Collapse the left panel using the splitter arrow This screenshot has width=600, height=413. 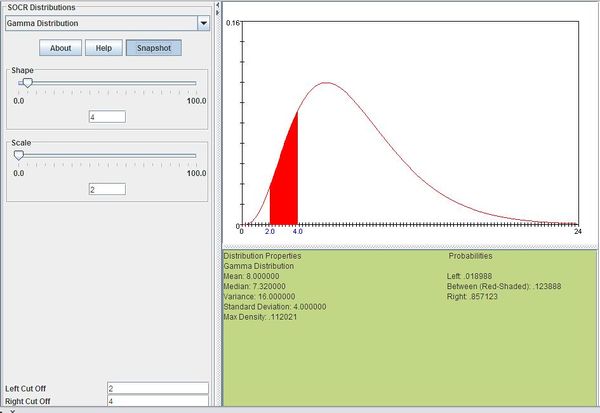[217, 5]
